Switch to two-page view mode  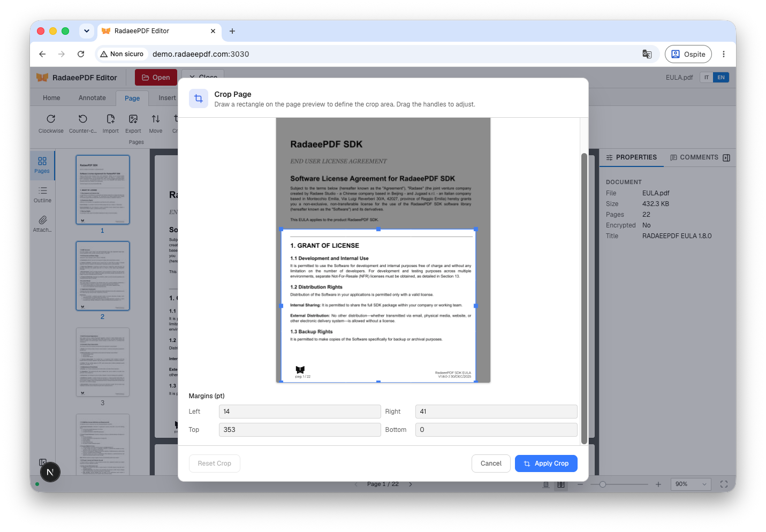pyautogui.click(x=560, y=484)
